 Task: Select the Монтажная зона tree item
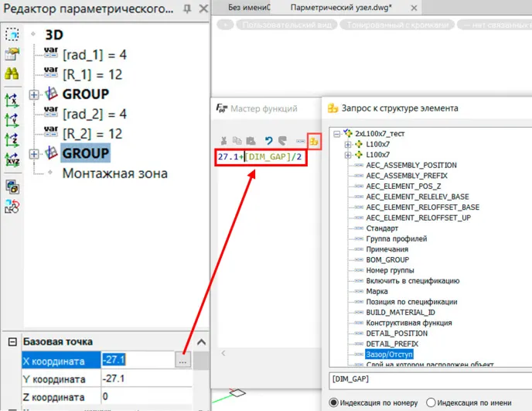[114, 173]
